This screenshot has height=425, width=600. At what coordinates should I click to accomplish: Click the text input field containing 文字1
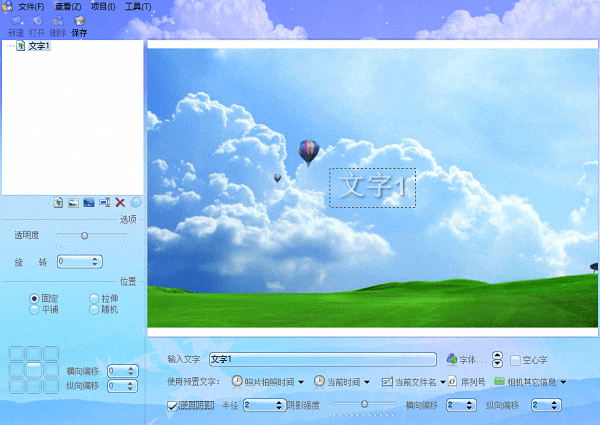click(322, 359)
